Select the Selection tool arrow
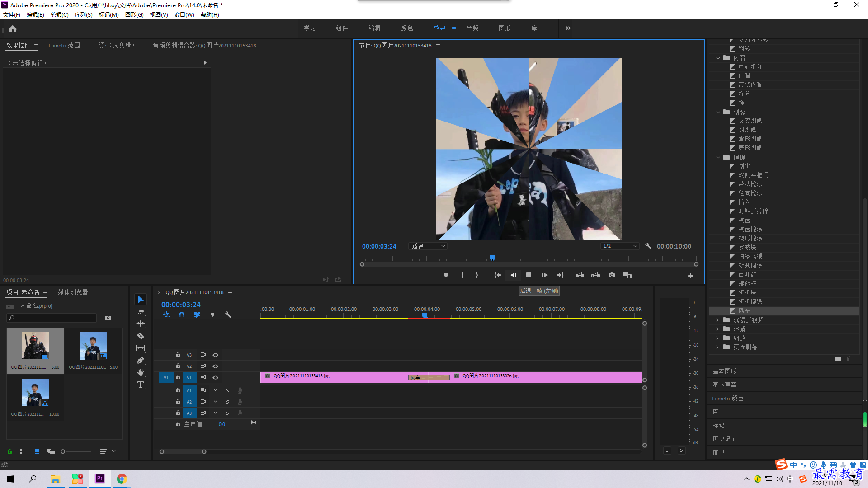 tap(141, 300)
